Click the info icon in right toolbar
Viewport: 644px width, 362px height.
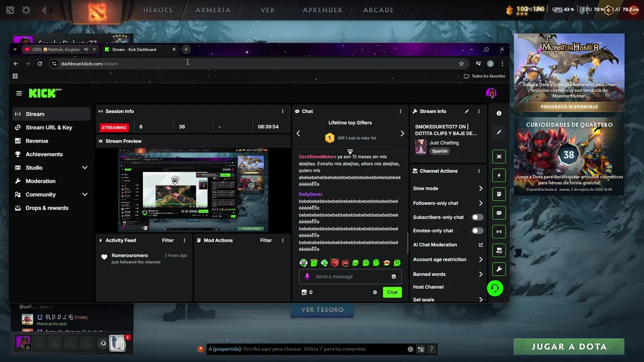pos(499,114)
